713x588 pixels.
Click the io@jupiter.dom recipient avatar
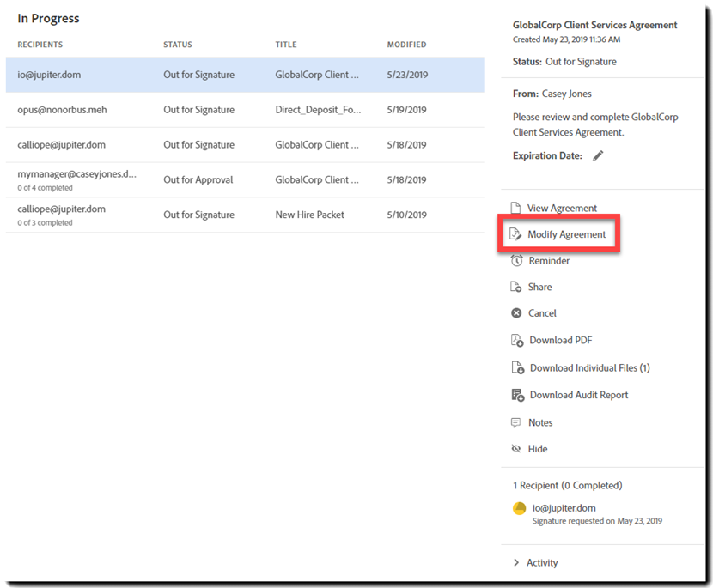coord(520,508)
